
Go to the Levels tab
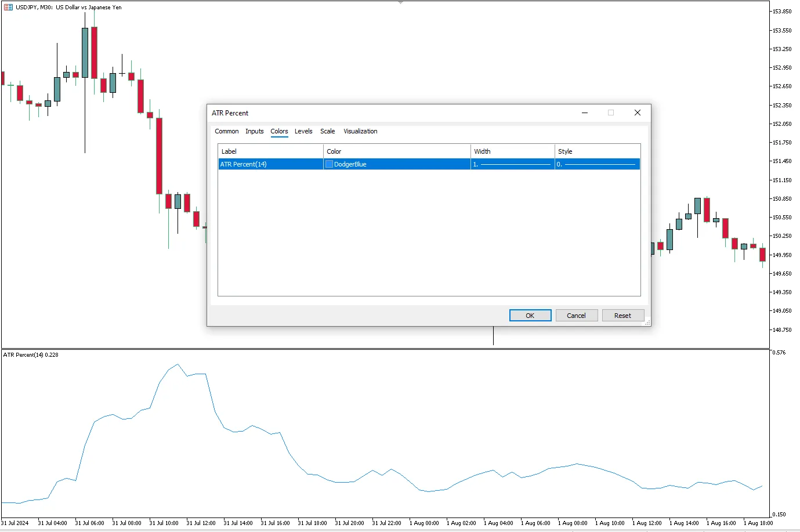[x=303, y=131]
